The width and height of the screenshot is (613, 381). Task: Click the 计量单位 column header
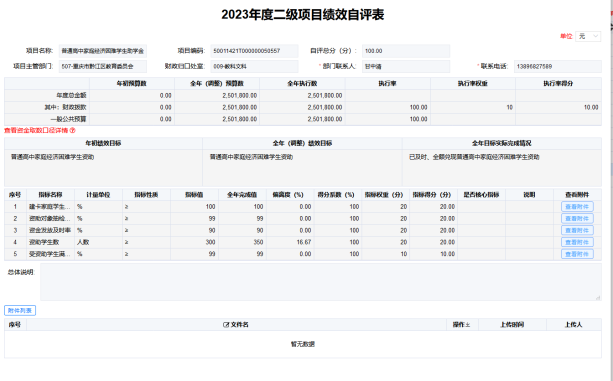pos(98,195)
